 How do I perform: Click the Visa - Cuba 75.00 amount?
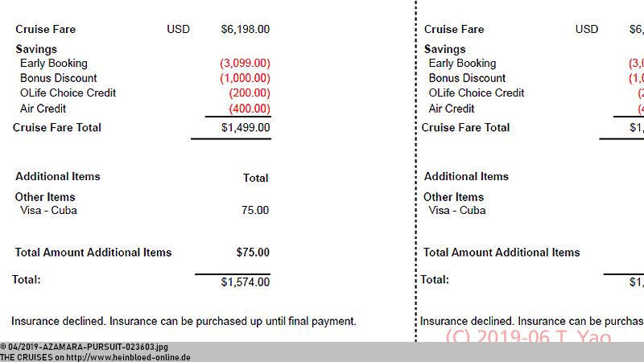click(255, 210)
